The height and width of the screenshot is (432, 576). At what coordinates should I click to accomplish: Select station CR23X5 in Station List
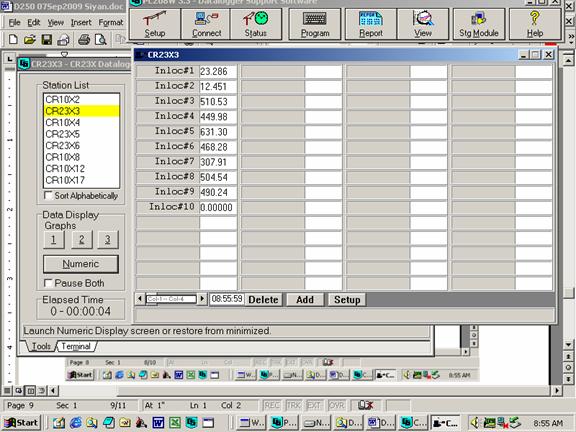(x=81, y=134)
